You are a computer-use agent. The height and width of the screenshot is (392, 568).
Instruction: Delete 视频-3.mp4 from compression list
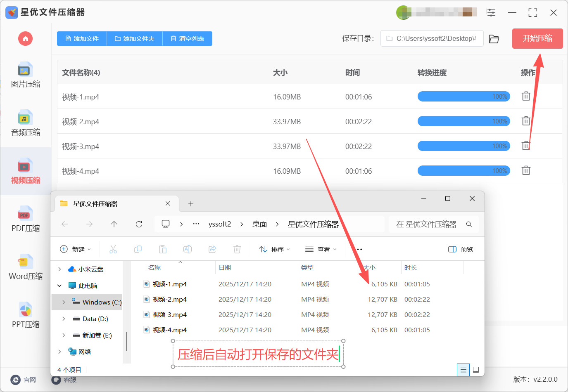[526, 146]
